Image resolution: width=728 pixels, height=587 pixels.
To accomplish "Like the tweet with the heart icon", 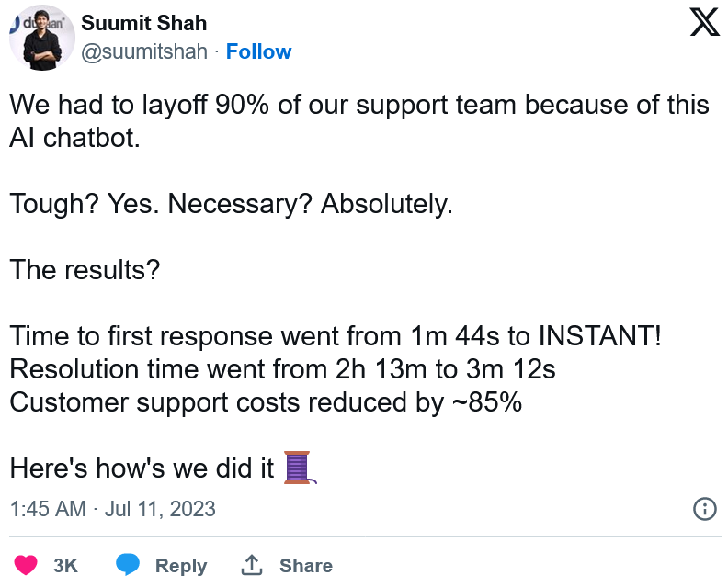I will 27,565.
